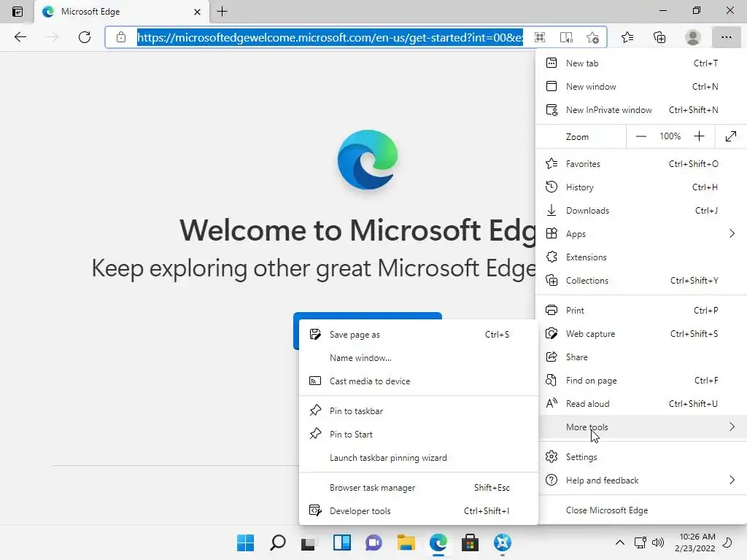The height and width of the screenshot is (560, 747).
Task: Open the Windows Start button
Action: (246, 542)
